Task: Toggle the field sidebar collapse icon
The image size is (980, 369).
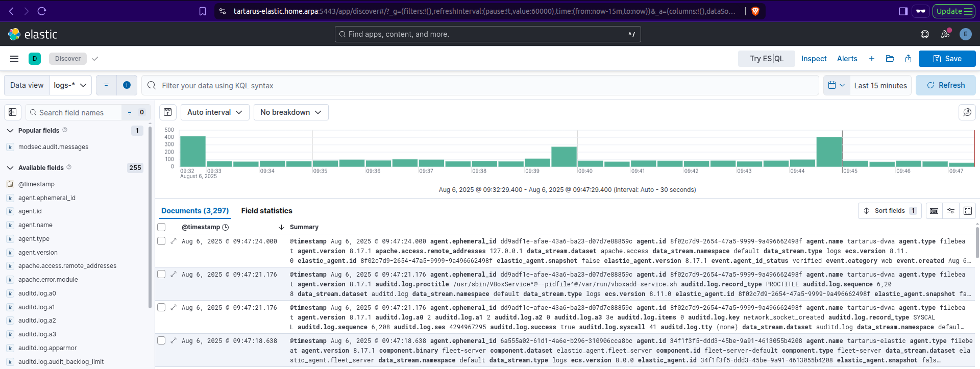Action: coord(13,112)
